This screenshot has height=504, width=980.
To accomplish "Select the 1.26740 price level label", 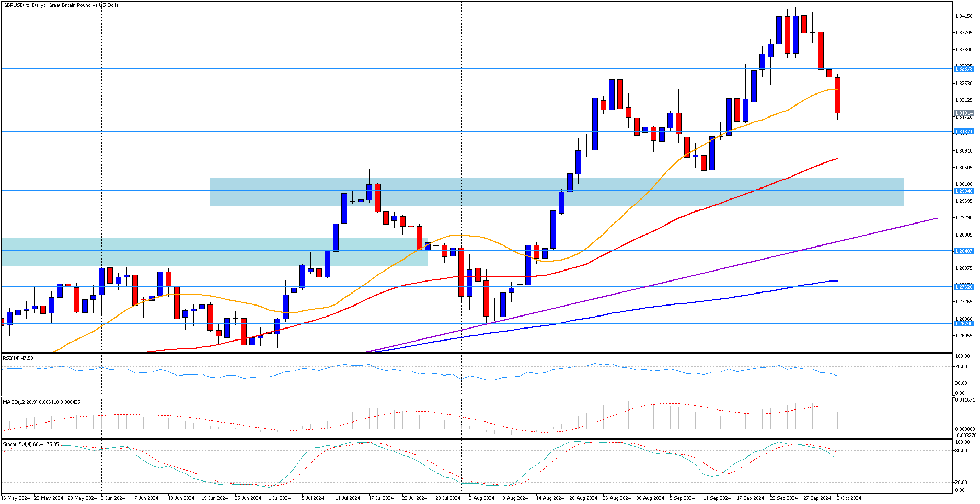I will point(963,323).
